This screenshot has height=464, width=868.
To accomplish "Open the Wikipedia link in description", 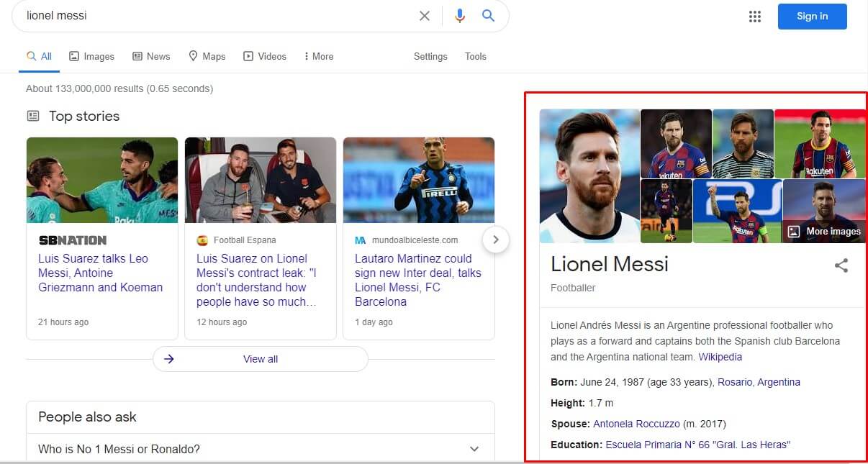I will coord(720,357).
